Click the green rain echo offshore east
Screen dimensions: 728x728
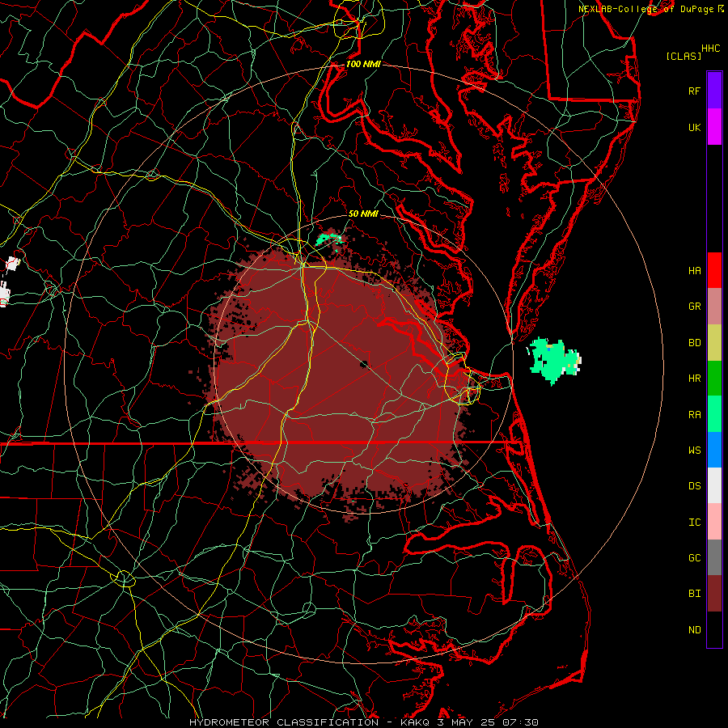pos(554,360)
